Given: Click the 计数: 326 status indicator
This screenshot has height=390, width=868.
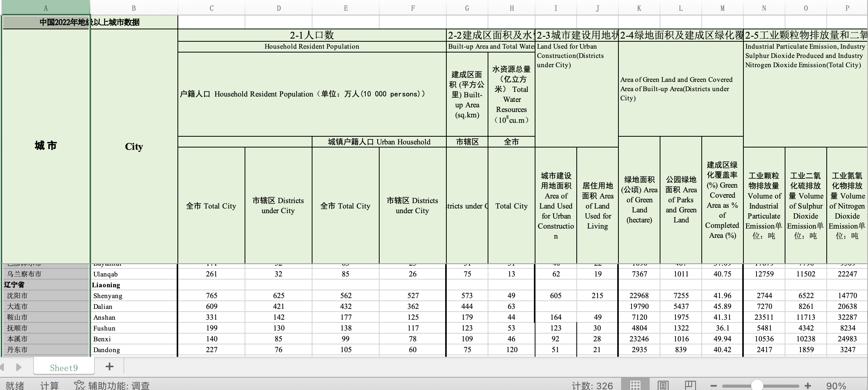Looking at the screenshot, I should click(592, 385).
